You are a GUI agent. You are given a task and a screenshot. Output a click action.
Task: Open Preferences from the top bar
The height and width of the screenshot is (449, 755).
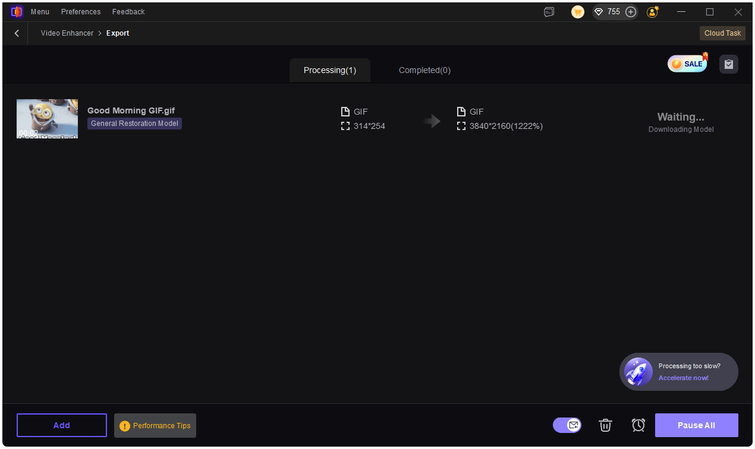point(81,12)
